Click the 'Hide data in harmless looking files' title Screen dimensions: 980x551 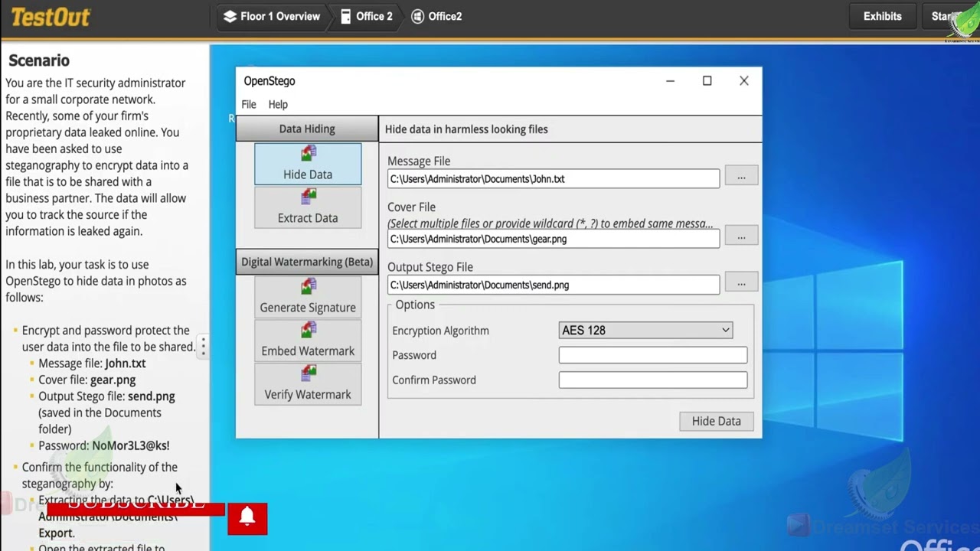466,129
